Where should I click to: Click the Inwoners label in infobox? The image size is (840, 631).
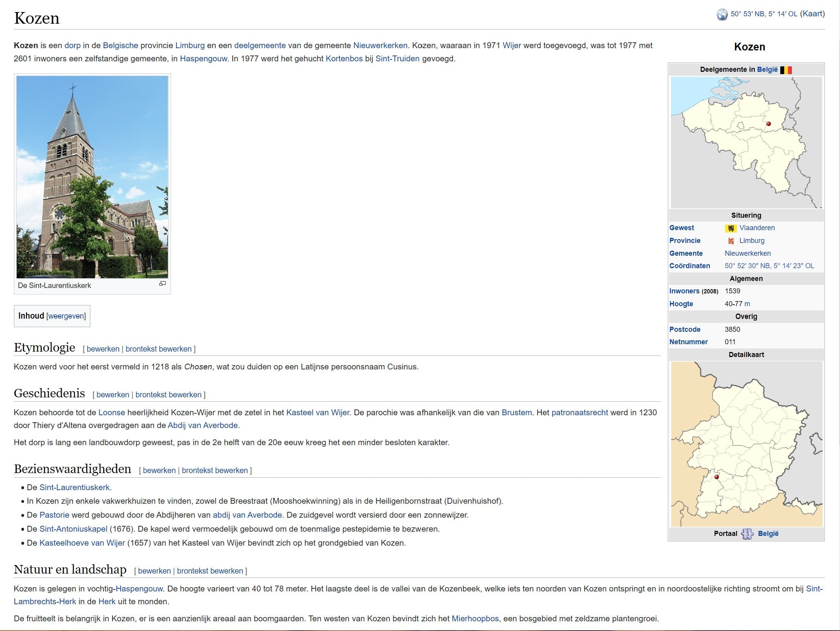(684, 291)
